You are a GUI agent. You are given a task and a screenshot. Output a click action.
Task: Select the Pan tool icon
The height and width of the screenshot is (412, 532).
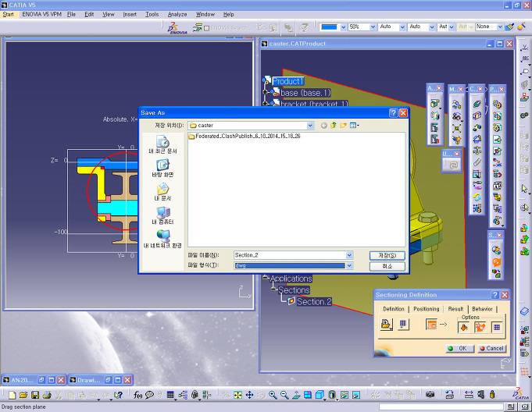click(x=249, y=395)
